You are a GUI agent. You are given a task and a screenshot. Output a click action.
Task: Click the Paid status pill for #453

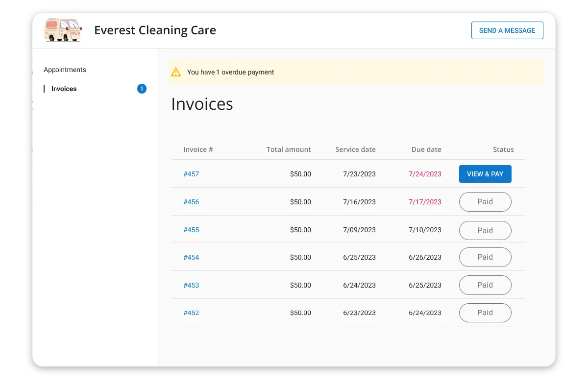point(485,285)
